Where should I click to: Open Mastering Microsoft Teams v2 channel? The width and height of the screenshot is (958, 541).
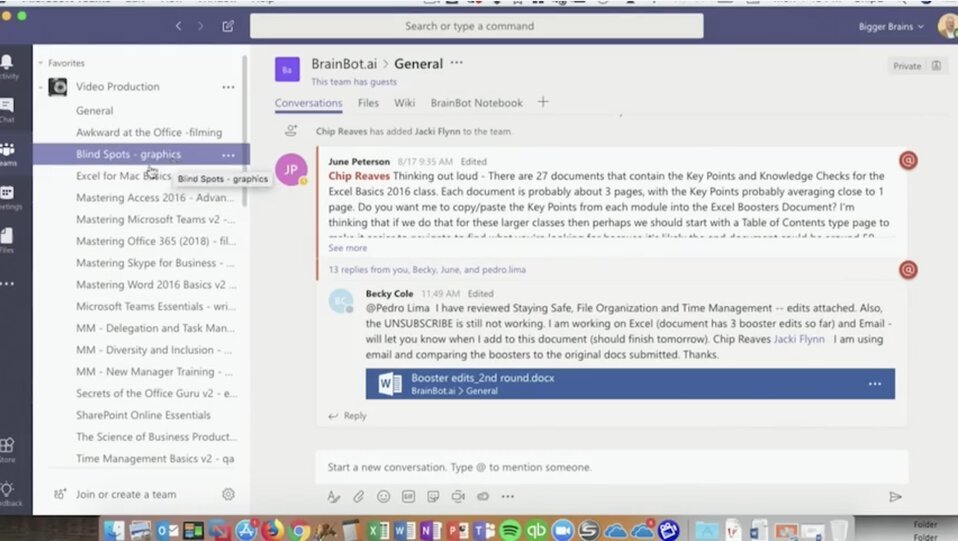coord(156,219)
